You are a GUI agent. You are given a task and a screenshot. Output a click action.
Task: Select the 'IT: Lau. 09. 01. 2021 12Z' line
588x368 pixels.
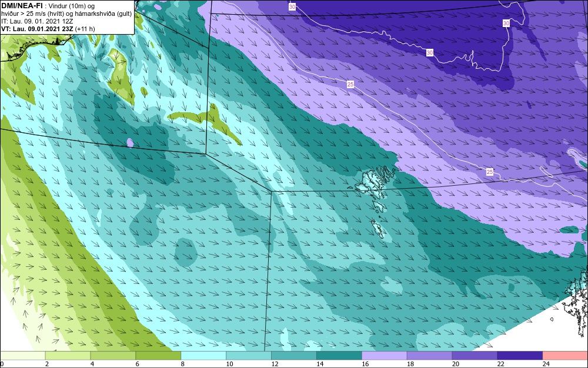pyautogui.click(x=36, y=21)
